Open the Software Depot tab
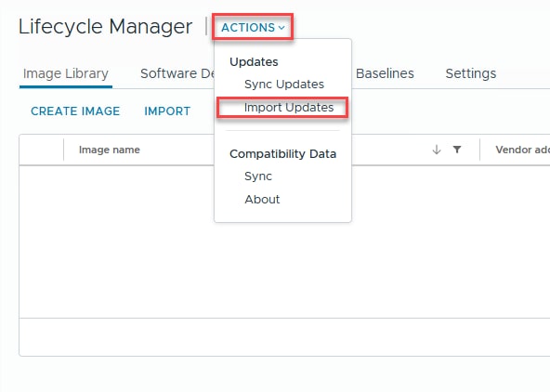This screenshot has height=392, width=550. click(x=177, y=73)
